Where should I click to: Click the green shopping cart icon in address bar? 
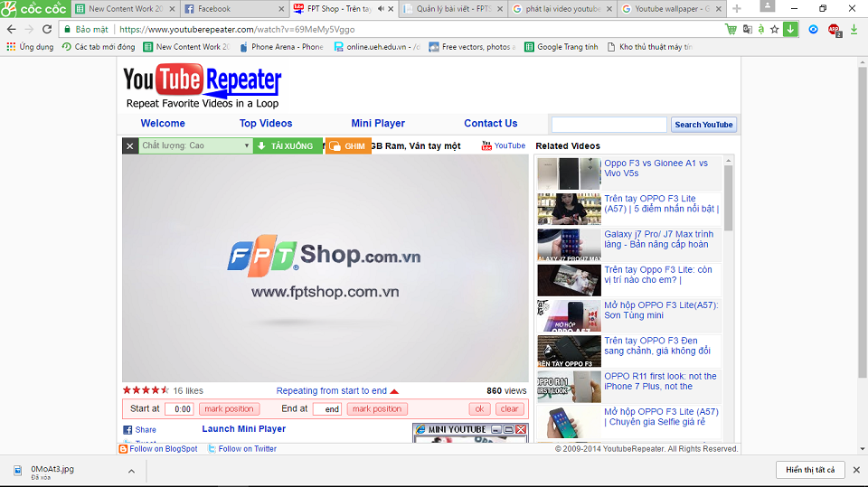(x=731, y=29)
